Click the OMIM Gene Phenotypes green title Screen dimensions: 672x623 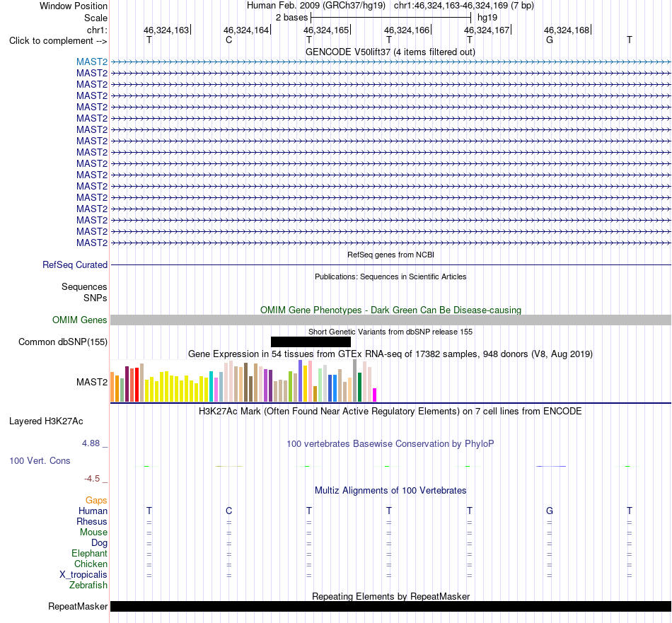point(390,310)
